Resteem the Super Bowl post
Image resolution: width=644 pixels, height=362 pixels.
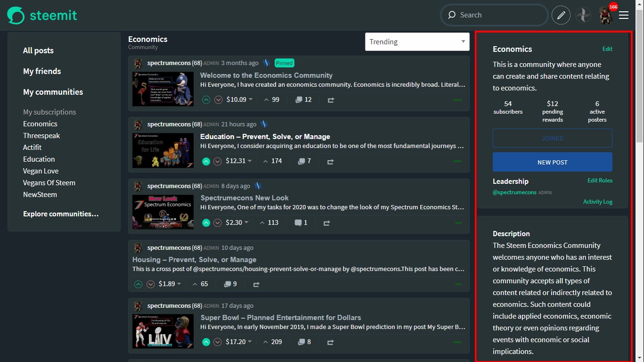point(330,342)
